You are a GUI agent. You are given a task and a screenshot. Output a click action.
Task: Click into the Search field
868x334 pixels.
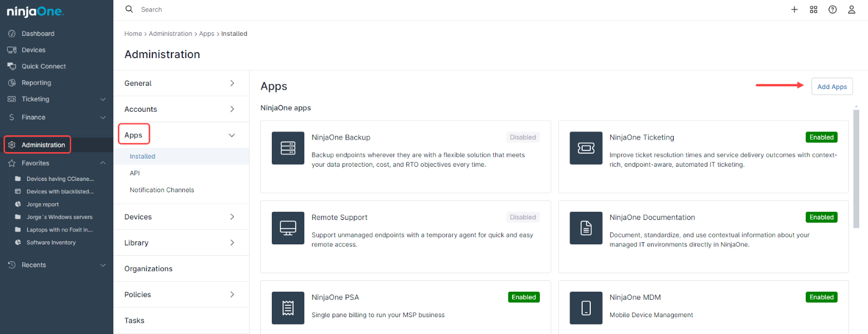click(x=271, y=10)
